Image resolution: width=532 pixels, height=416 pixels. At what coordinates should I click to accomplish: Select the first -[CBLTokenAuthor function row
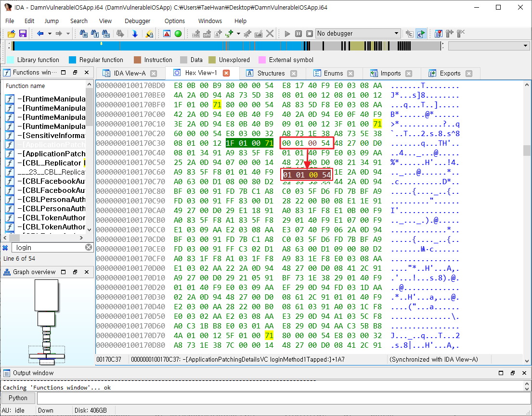[45, 218]
